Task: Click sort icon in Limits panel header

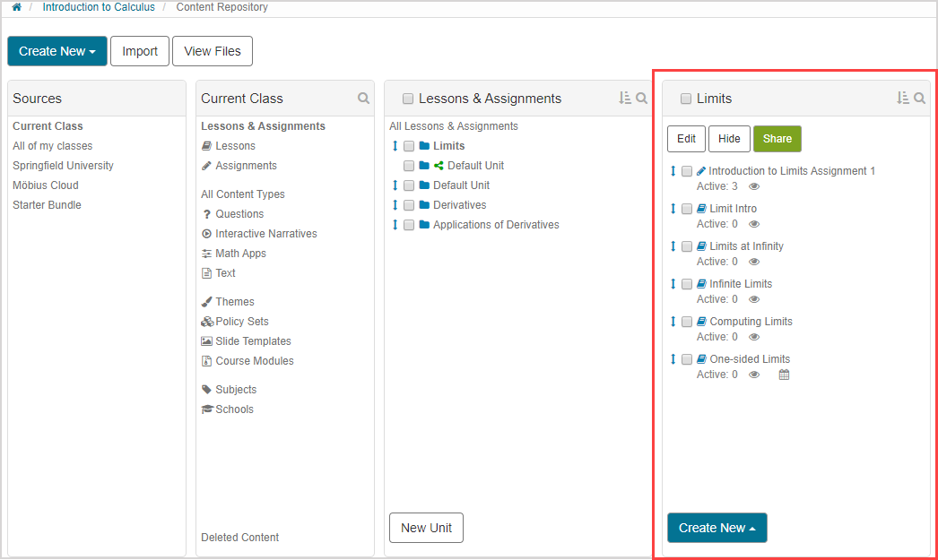Action: 903,99
